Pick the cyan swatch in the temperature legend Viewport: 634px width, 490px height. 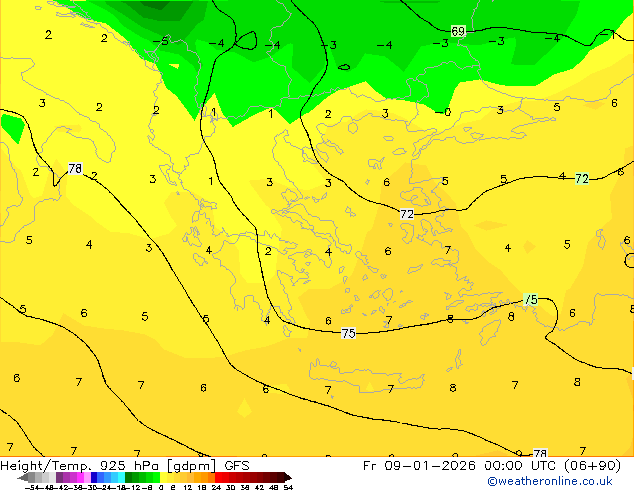coord(121,478)
